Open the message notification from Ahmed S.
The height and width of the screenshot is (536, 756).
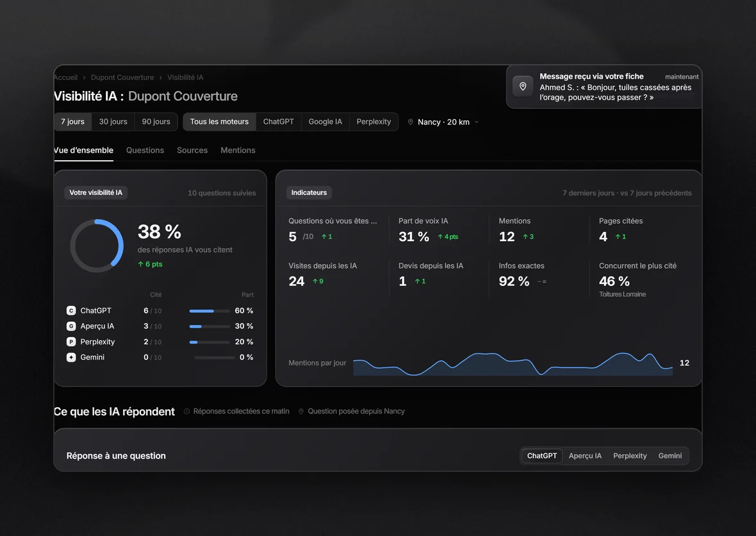604,87
